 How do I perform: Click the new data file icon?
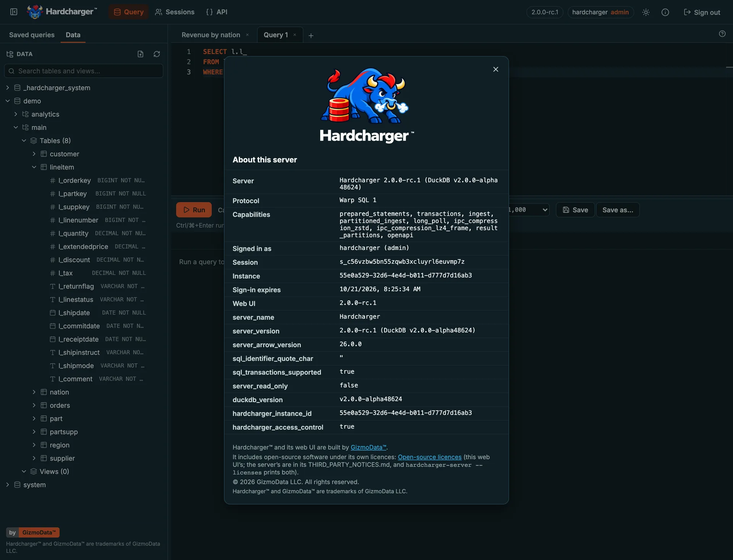(140, 54)
